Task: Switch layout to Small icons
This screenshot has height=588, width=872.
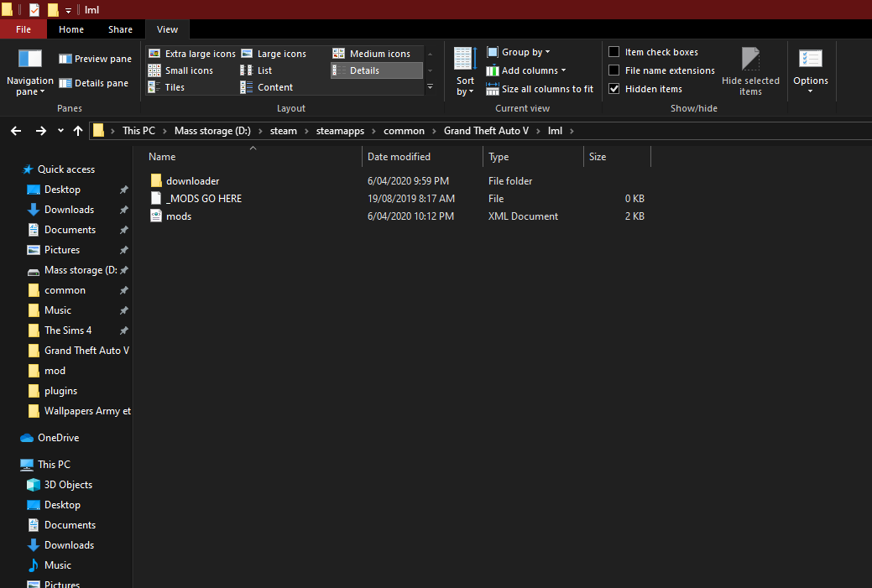Action: point(180,70)
